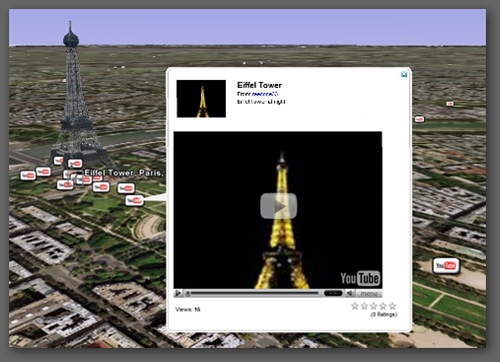Click the large play overlay on the video
The height and width of the screenshot is (362, 500).
coord(278,206)
